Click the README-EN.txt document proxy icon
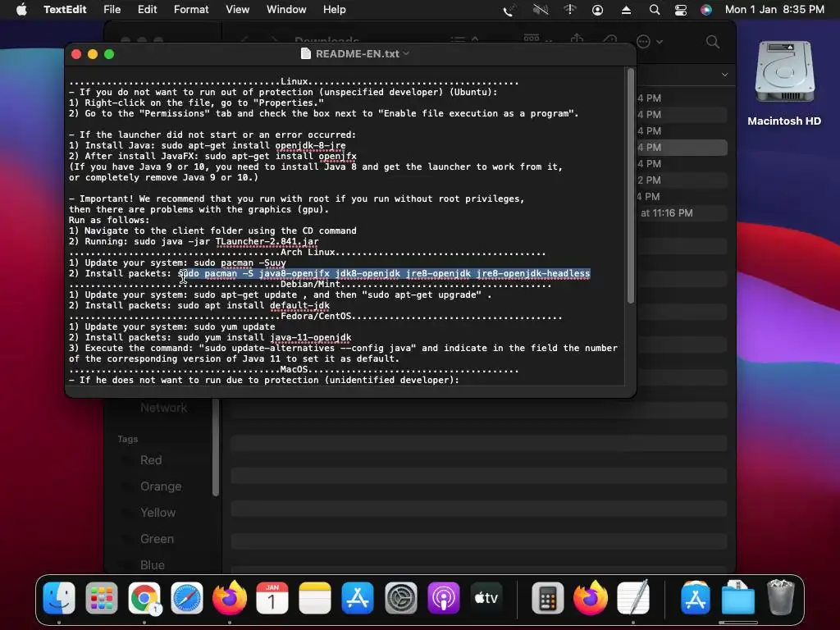The image size is (840, 630). tap(306, 53)
